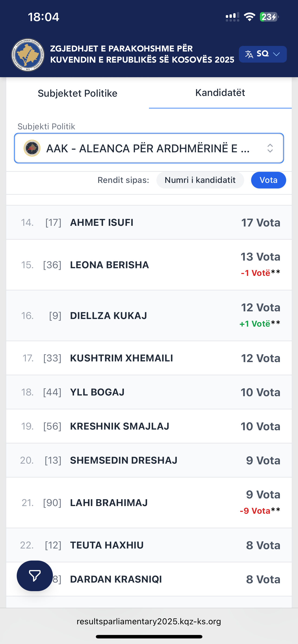Screen dimensions: 298x644
Task: Tap the election title header text
Action: point(142,54)
